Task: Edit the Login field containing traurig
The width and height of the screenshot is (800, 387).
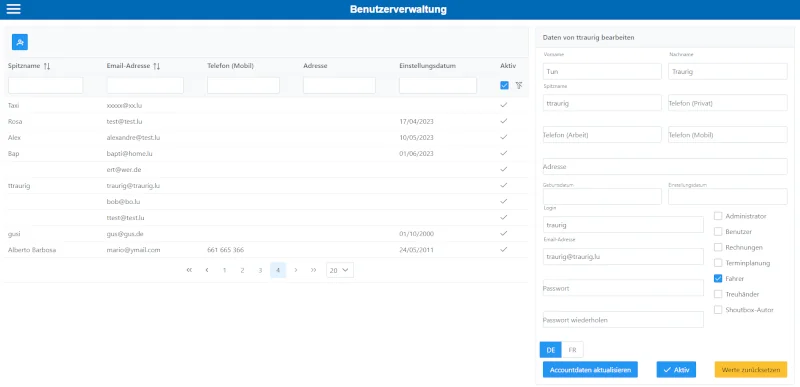Action: point(623,224)
